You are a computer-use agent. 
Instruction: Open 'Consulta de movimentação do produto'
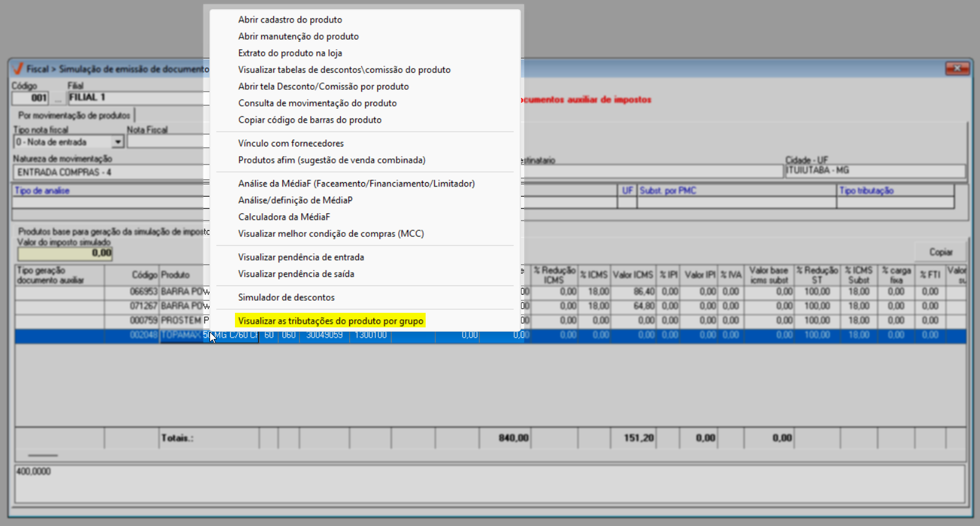coord(317,103)
